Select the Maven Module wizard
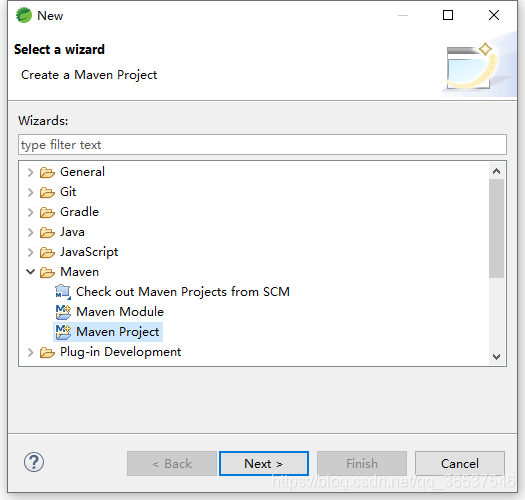525x500 pixels. [120, 312]
